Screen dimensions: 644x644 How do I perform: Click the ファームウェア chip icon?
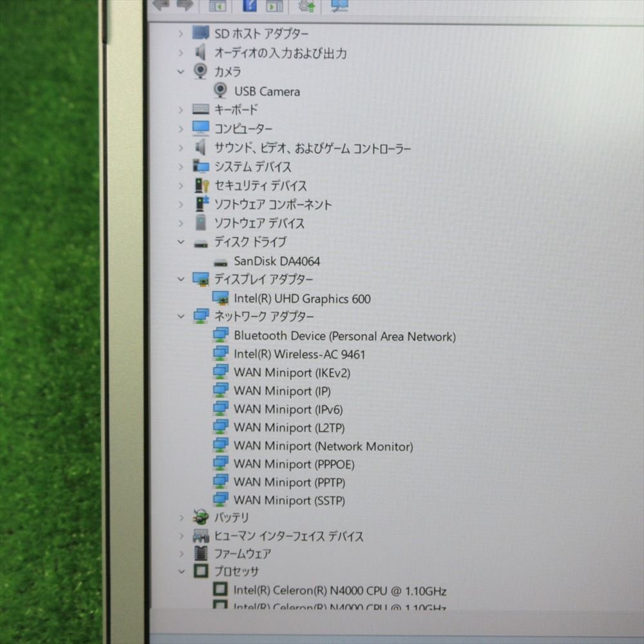[201, 553]
